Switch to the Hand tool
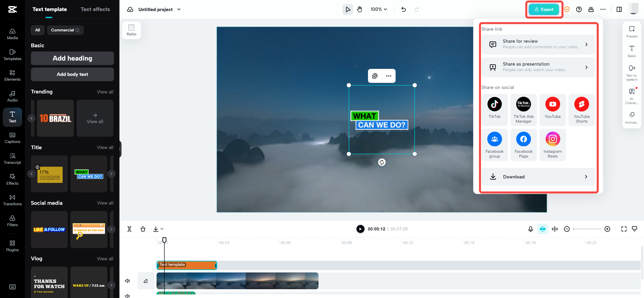The width and height of the screenshot is (644, 298). click(x=359, y=9)
